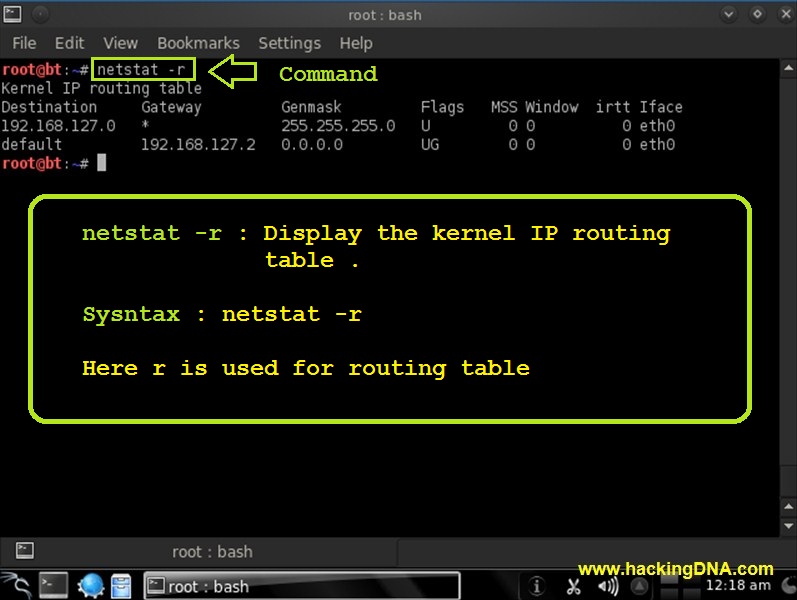Image resolution: width=797 pixels, height=600 pixels.
Task: Click gateway 192.168.127.2 in routing table
Action: pos(198,144)
